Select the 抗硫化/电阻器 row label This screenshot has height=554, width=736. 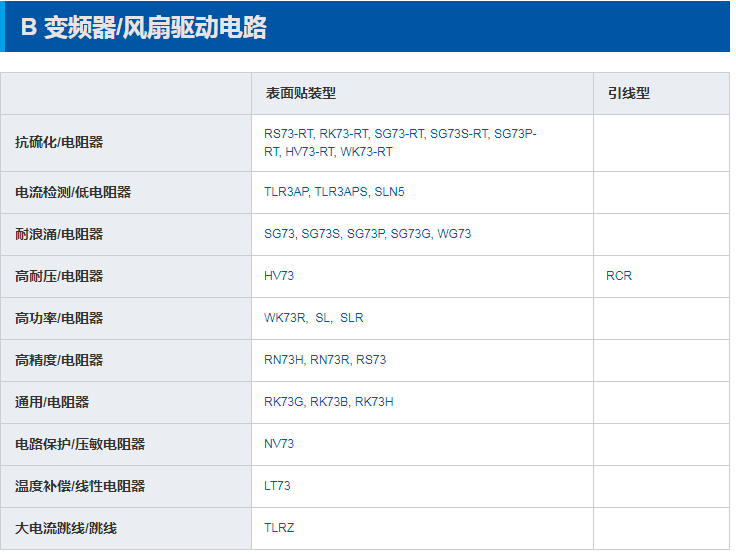(x=59, y=142)
